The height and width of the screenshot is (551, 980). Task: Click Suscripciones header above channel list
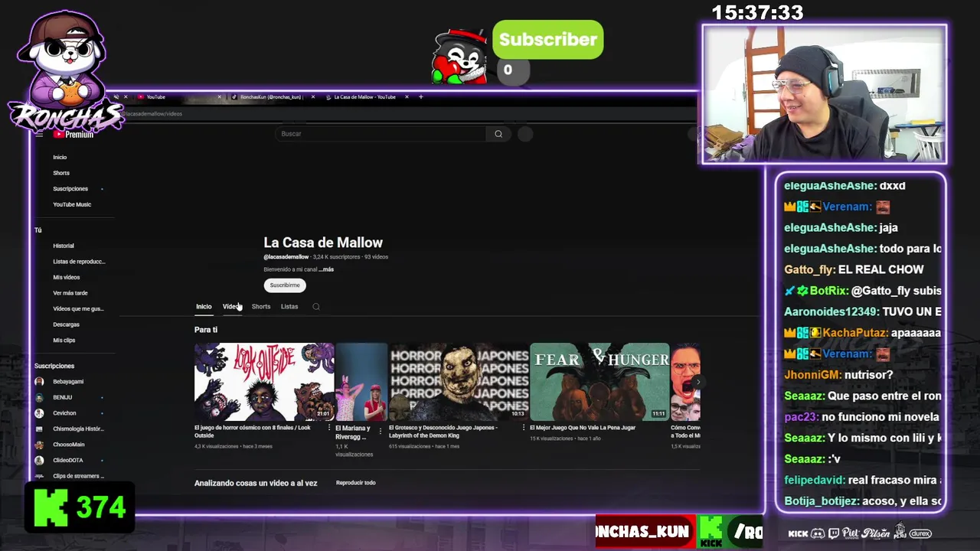[x=54, y=367]
